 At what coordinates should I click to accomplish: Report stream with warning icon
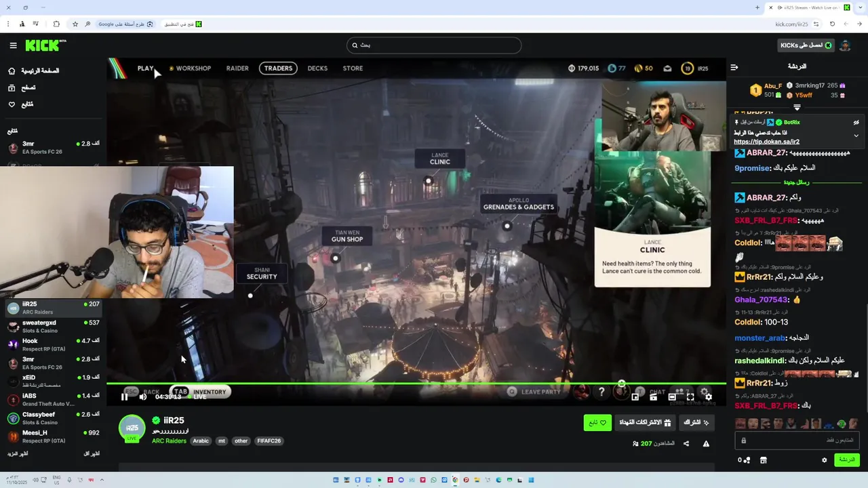tap(706, 444)
